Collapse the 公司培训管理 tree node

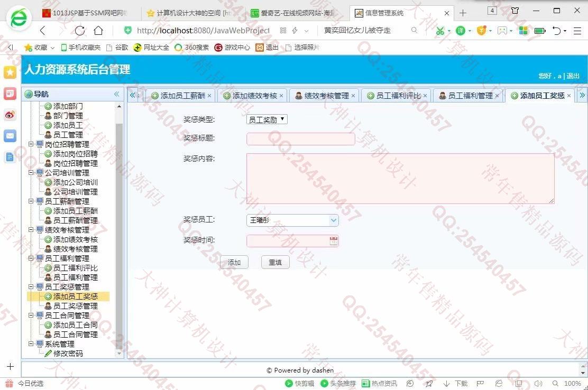[31, 173]
